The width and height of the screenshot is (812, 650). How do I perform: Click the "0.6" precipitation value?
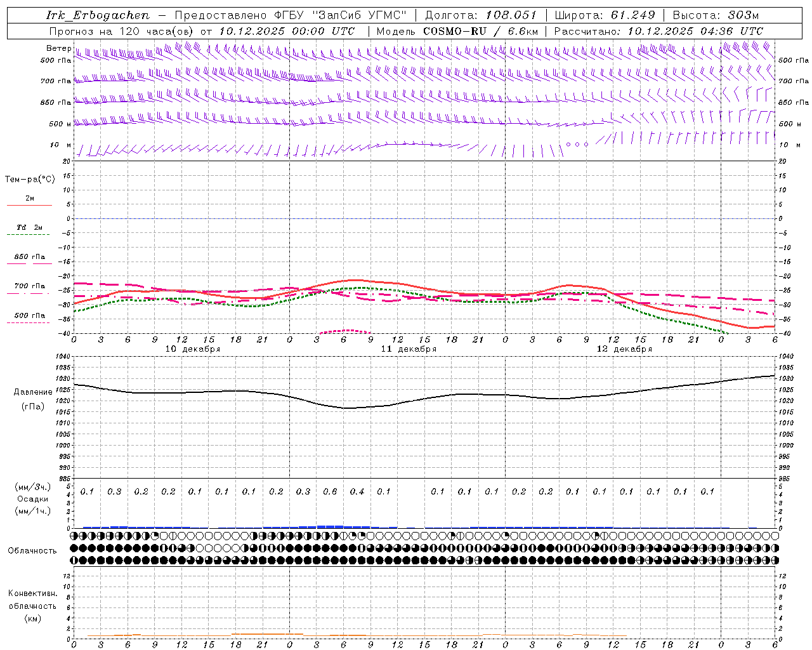(330, 491)
